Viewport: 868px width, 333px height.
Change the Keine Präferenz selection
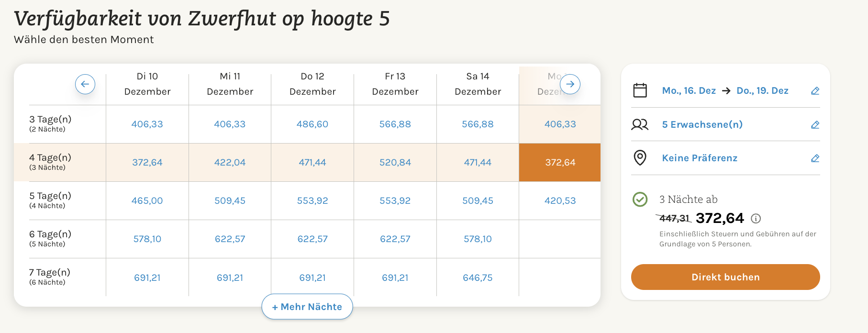coord(700,158)
